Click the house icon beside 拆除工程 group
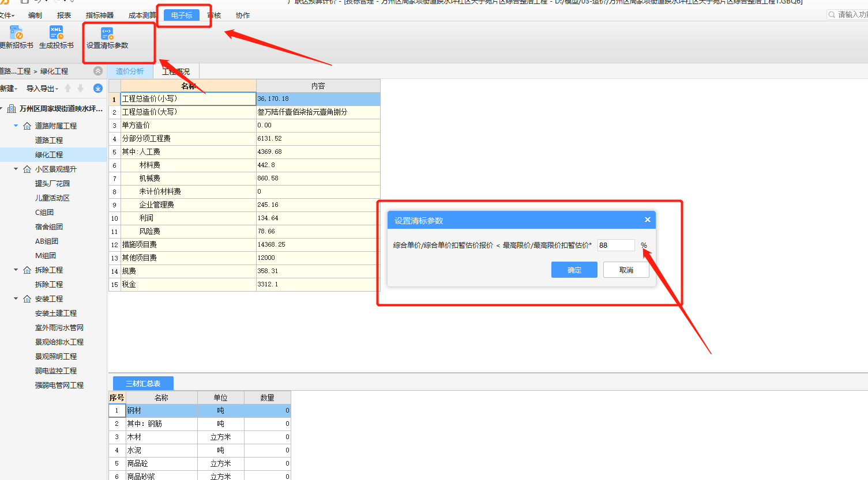This screenshot has height=480, width=868. coord(27,270)
